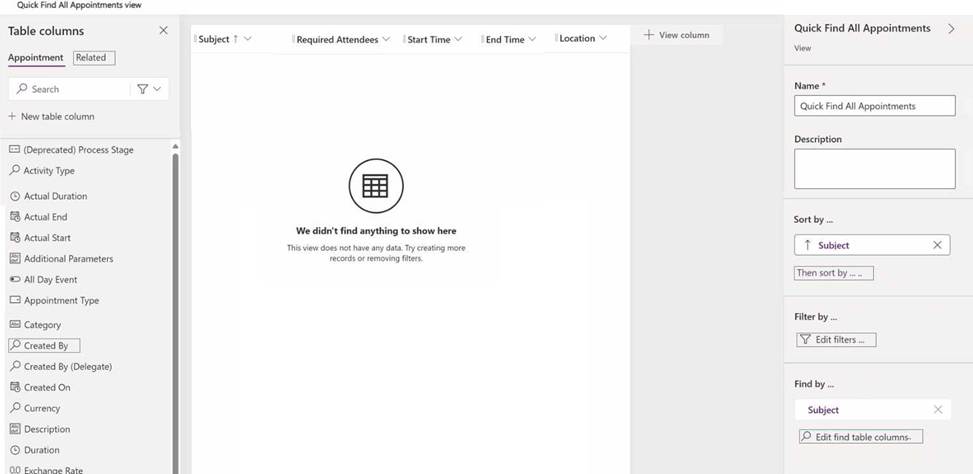Add the Exchange Rate column
The image size is (973, 474).
pyautogui.click(x=53, y=470)
